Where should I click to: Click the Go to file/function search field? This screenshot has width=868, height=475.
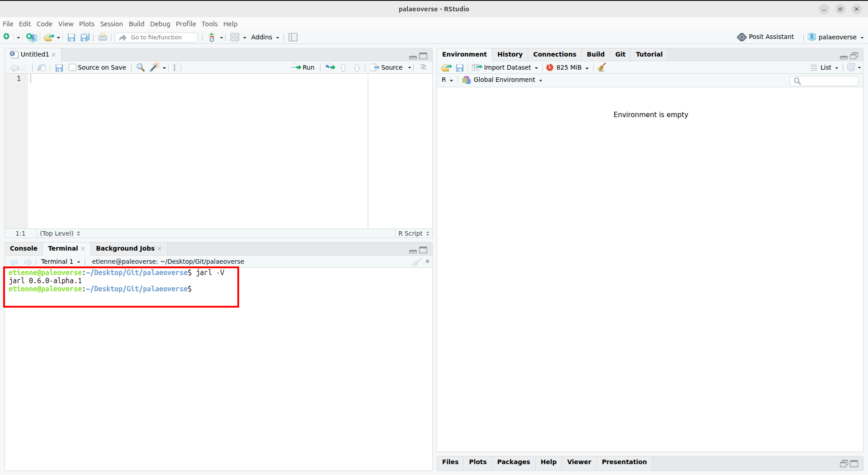(x=157, y=37)
